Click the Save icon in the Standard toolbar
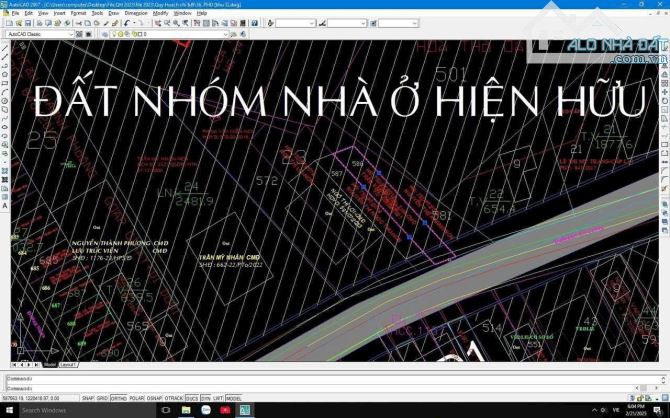This screenshot has width=670, height=418. 21,23
